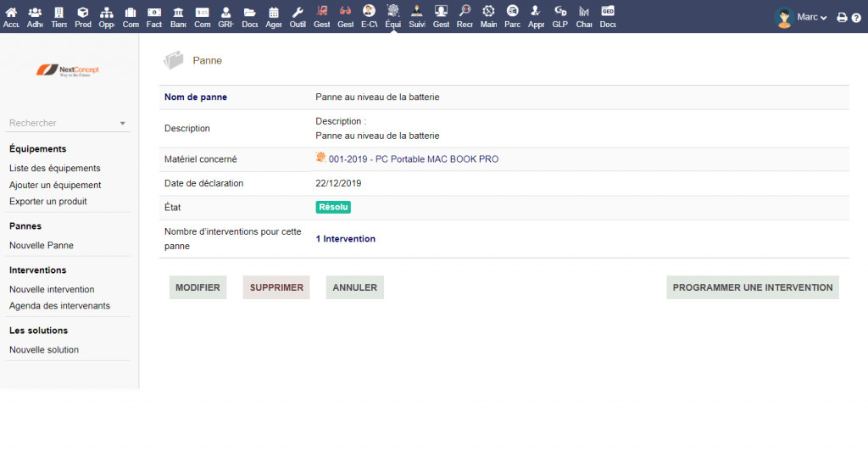
Task: Open the help question mark icon
Action: point(855,17)
